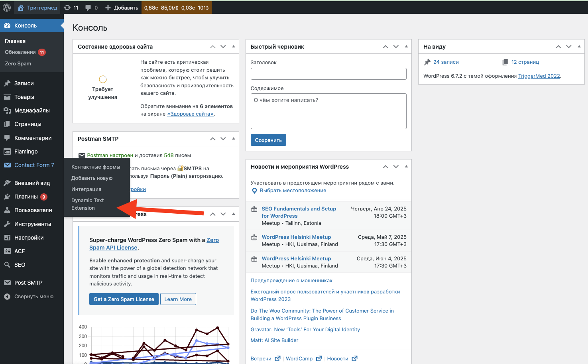
Task: Collapse the На виду panel
Action: (579, 47)
